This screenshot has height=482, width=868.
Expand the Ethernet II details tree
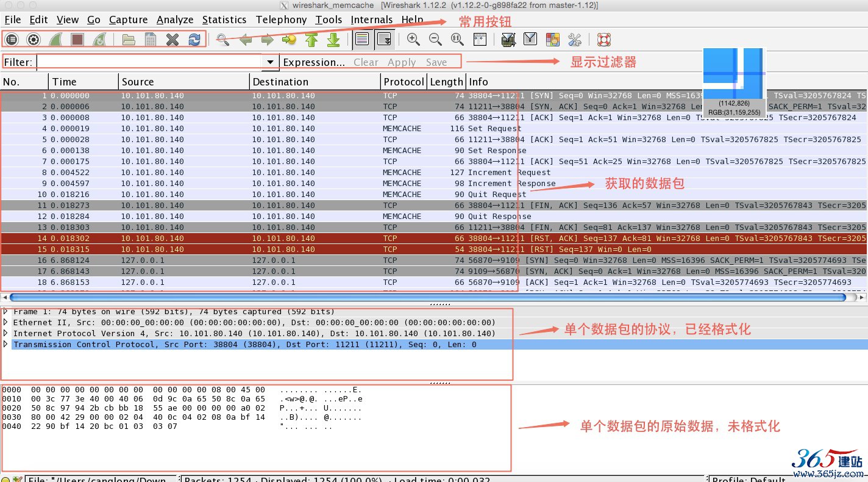(5, 322)
